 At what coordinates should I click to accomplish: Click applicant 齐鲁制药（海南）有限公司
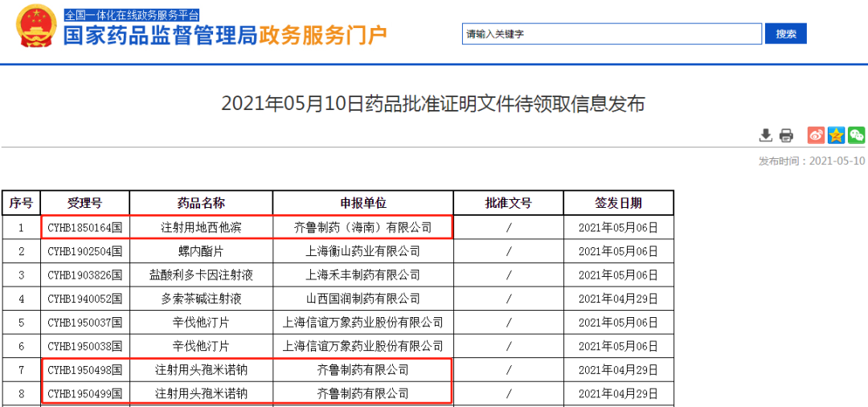(x=362, y=227)
